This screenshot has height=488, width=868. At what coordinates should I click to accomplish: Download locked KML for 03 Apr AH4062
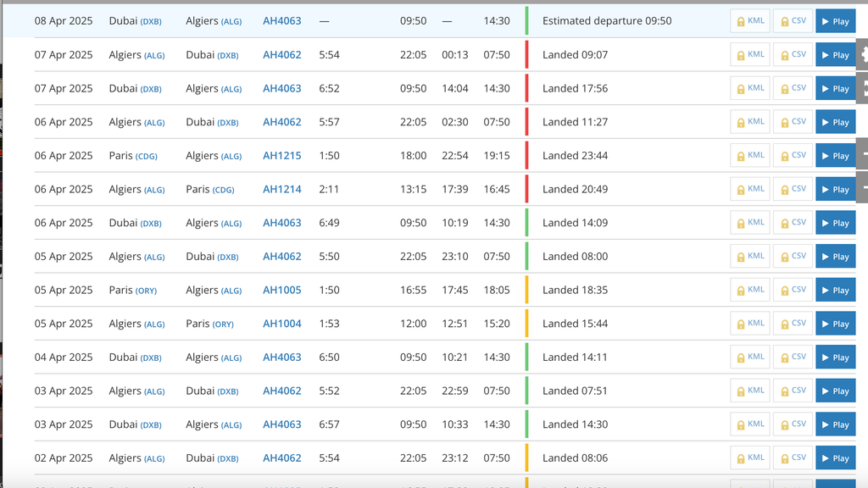pyautogui.click(x=750, y=391)
